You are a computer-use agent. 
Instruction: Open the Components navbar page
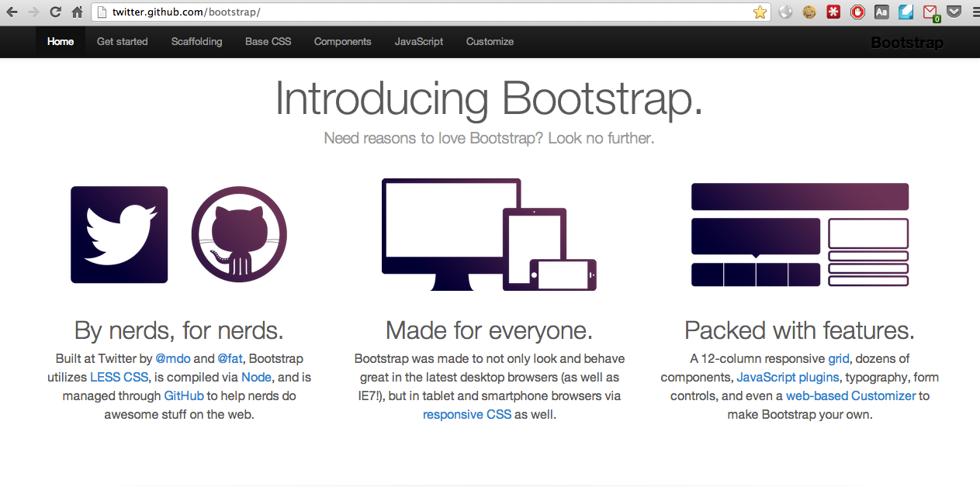pyautogui.click(x=342, y=42)
